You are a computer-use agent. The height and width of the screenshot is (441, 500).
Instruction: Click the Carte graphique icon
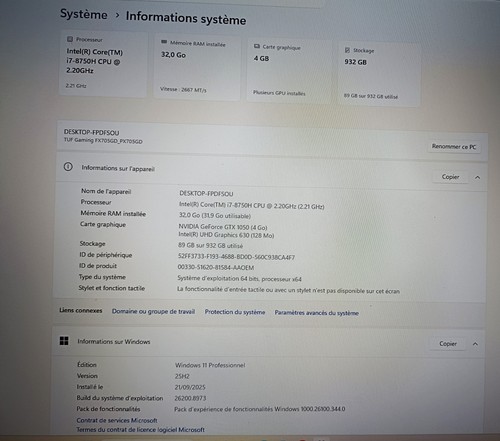tap(257, 46)
